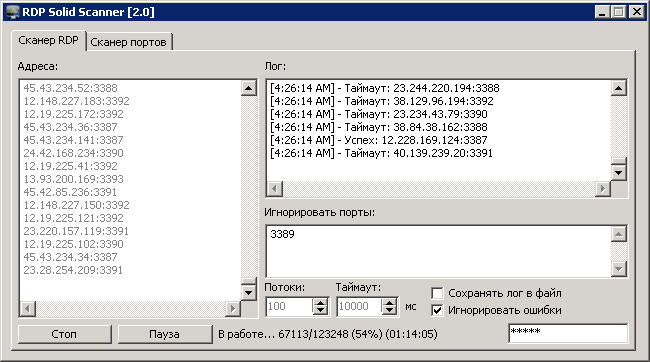Image resolution: width=650 pixels, height=362 pixels.
Task: Uncheck Игнорировать ошибки checkbox
Action: tap(437, 311)
